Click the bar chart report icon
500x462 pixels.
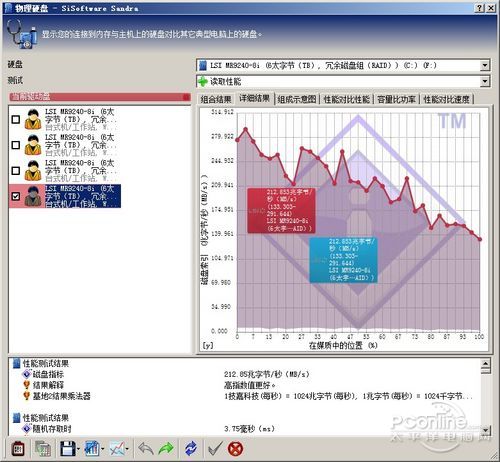(x=92, y=449)
